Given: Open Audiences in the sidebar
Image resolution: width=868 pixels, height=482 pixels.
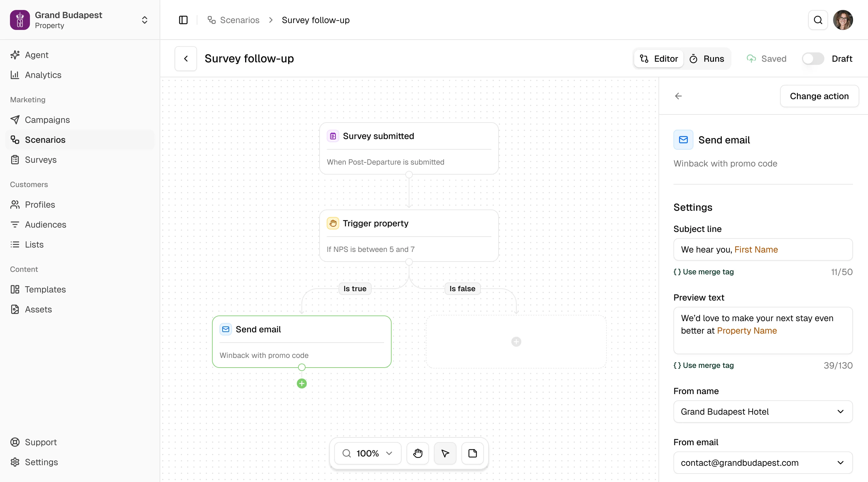Looking at the screenshot, I should pyautogui.click(x=80, y=224).
